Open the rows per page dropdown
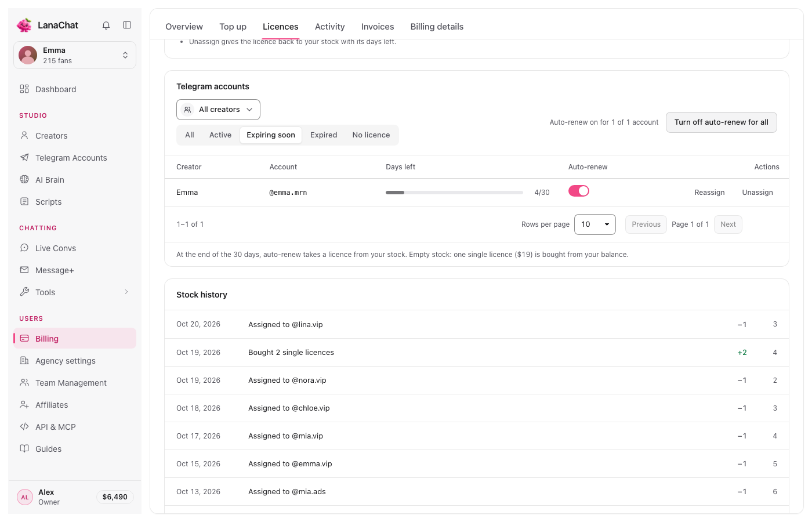This screenshot has height=522, width=812. coord(595,224)
